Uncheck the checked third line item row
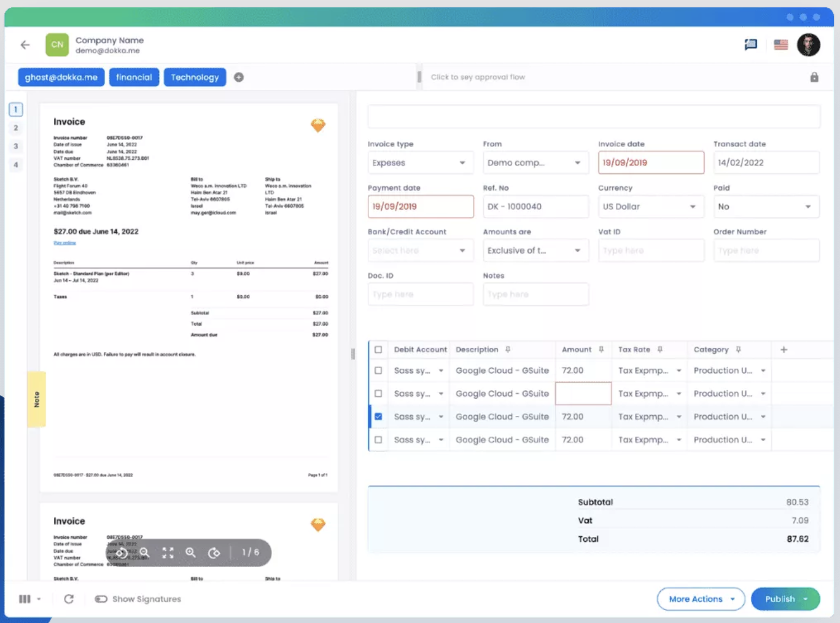Image resolution: width=840 pixels, height=623 pixels. pos(378,417)
